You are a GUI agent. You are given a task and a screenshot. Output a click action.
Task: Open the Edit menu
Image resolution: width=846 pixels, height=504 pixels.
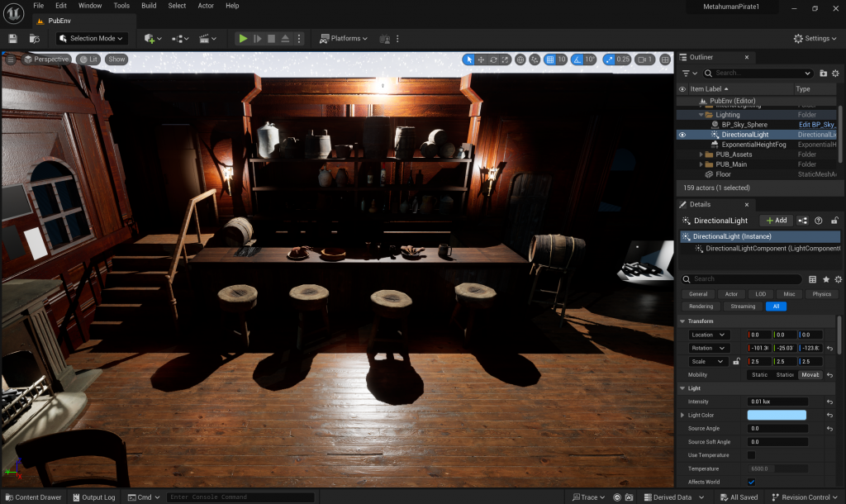(x=61, y=6)
